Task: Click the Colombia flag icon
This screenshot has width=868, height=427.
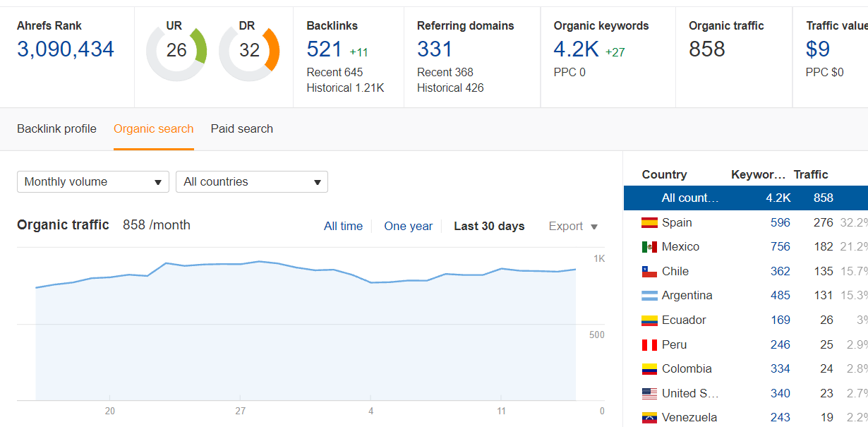Action: pos(649,369)
